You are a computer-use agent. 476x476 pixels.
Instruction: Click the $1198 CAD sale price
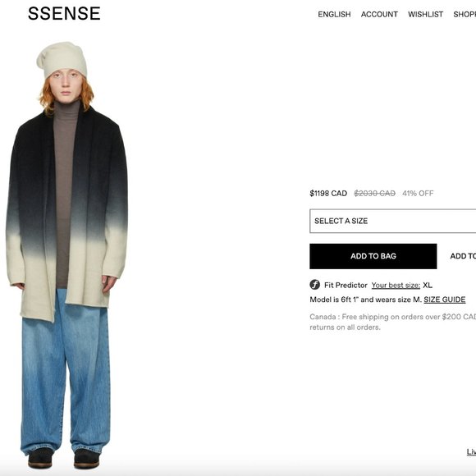(x=328, y=194)
